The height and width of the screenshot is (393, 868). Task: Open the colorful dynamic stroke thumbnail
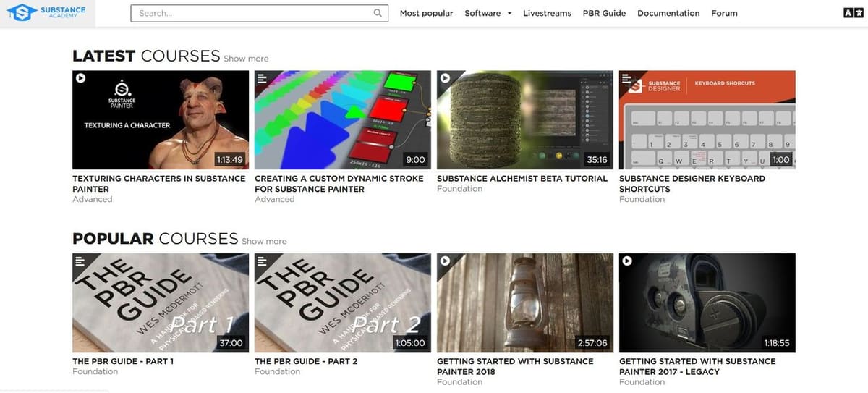(x=343, y=119)
